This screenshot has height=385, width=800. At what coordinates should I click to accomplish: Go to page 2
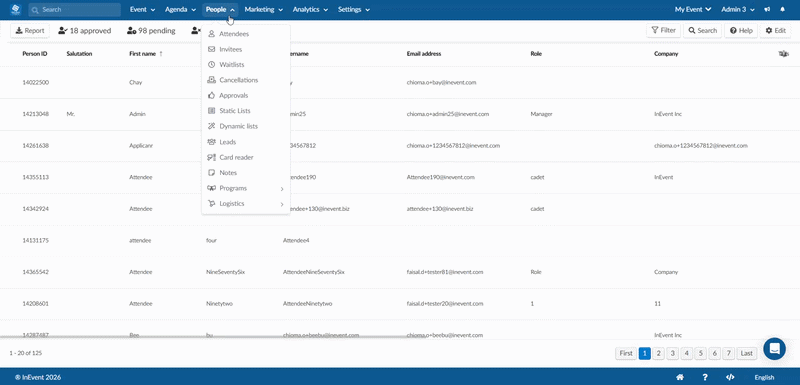659,353
